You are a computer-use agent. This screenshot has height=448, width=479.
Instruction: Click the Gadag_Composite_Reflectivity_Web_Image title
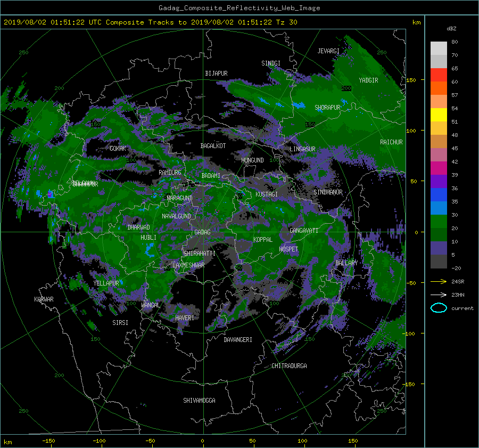click(239, 8)
